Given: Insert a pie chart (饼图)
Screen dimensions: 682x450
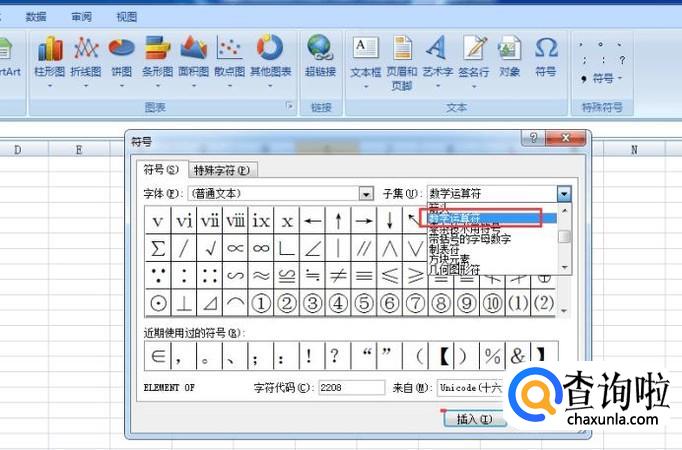Looking at the screenshot, I should [121, 60].
